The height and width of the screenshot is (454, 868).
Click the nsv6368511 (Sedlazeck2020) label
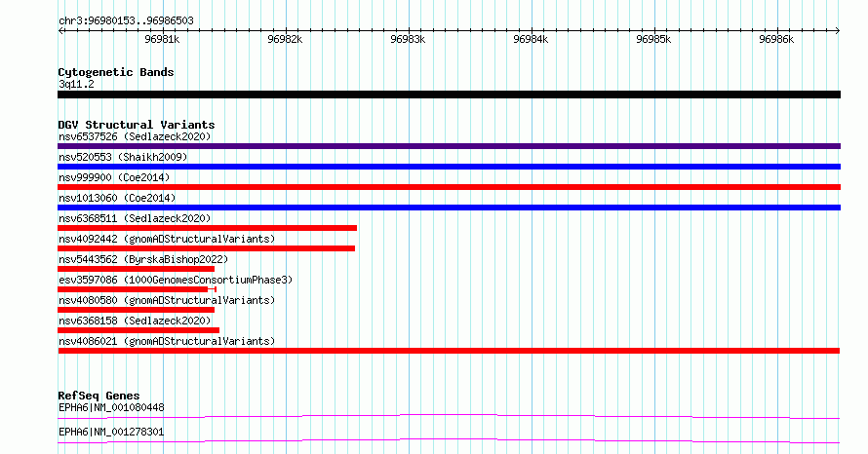[135, 218]
